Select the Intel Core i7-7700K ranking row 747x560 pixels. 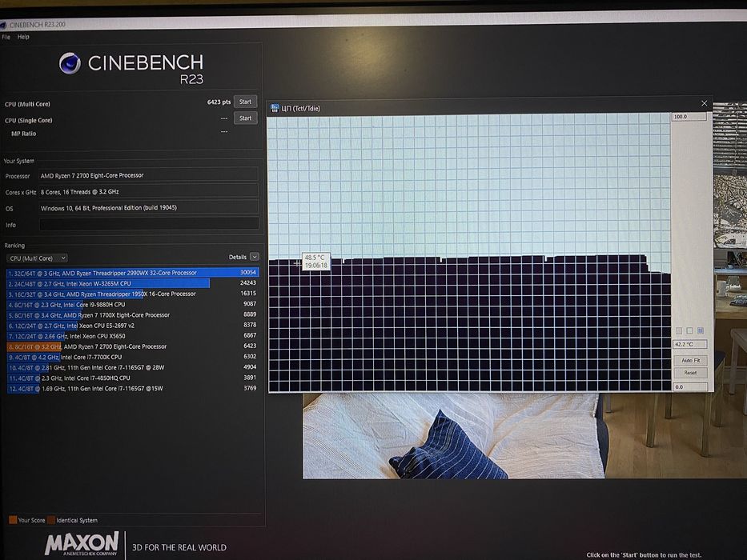pos(132,357)
